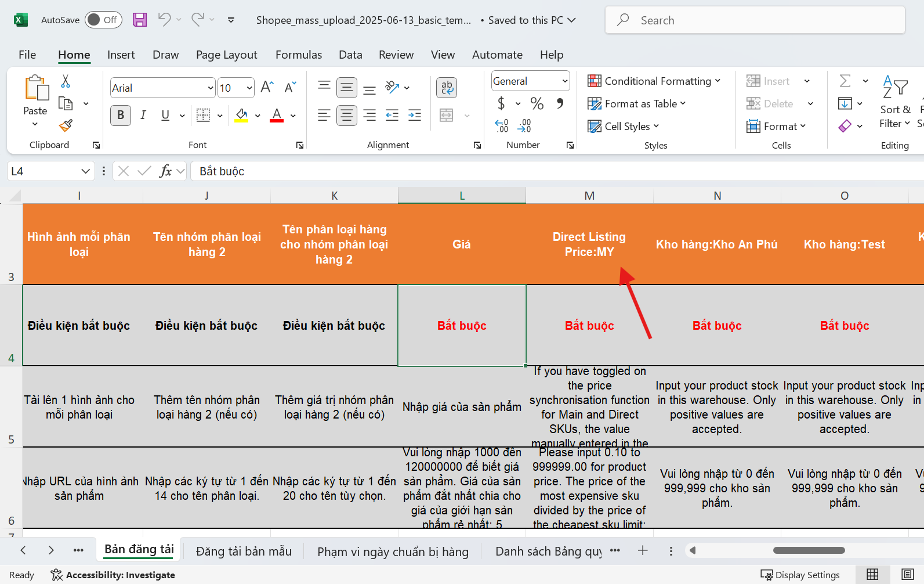This screenshot has width=924, height=584.
Task: Click the Save floppy disk icon
Action: coord(140,20)
